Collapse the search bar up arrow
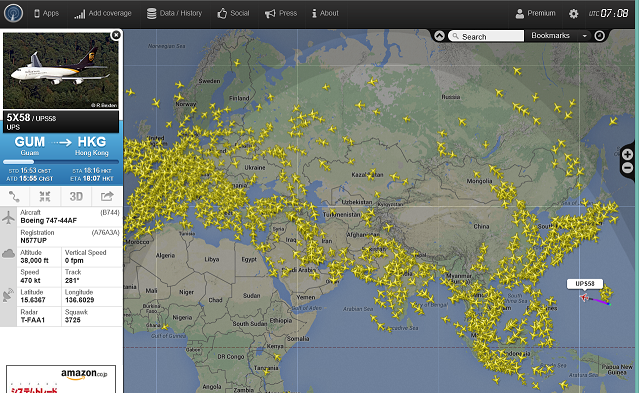 439,36
